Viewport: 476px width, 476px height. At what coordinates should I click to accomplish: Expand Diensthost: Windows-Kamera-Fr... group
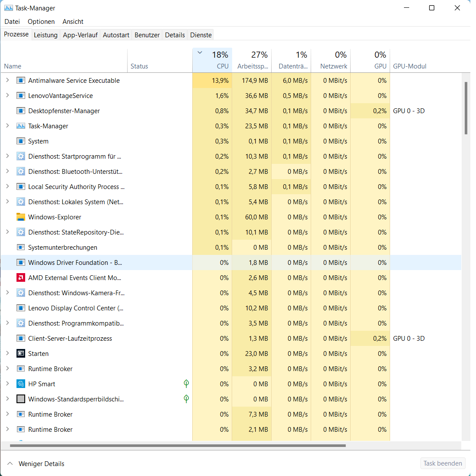click(8, 293)
